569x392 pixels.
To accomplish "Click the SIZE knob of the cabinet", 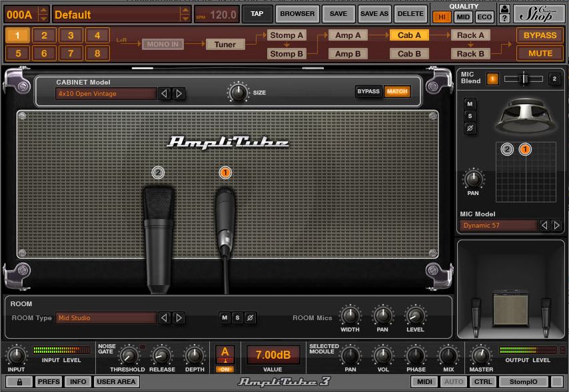I will 238,93.
